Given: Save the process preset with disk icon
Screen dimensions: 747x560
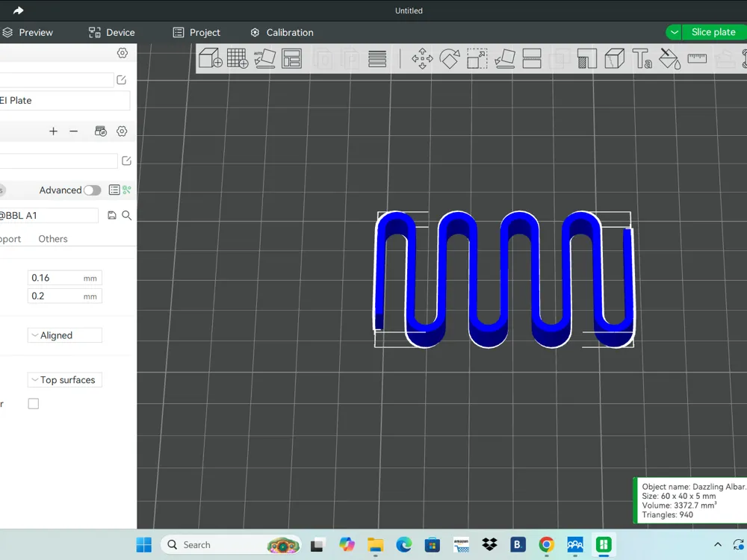Looking at the screenshot, I should coord(112,215).
